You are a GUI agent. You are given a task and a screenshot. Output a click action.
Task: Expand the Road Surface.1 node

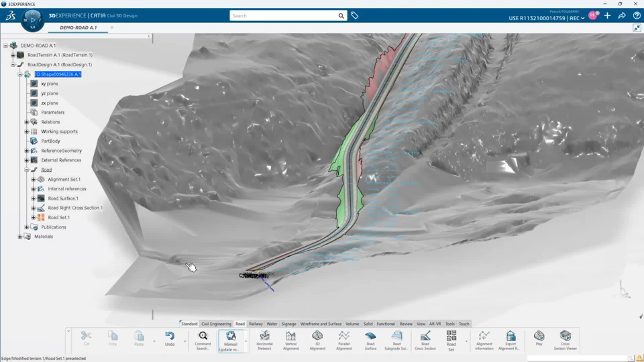(x=34, y=198)
